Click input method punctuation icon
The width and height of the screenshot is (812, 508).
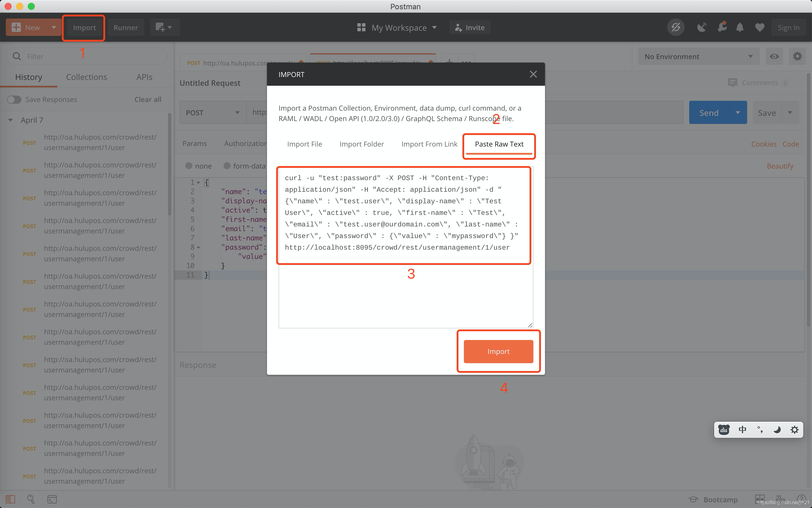click(x=760, y=430)
